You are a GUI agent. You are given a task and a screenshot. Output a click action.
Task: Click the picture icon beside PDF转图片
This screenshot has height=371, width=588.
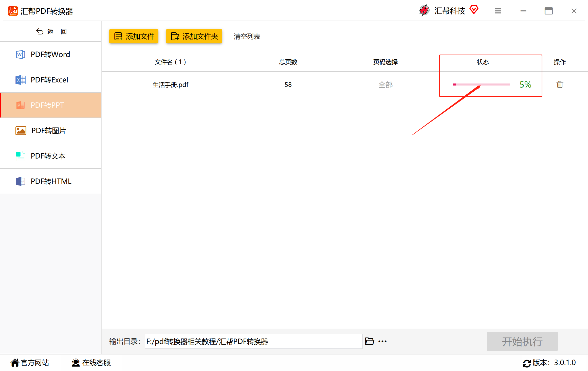21,130
